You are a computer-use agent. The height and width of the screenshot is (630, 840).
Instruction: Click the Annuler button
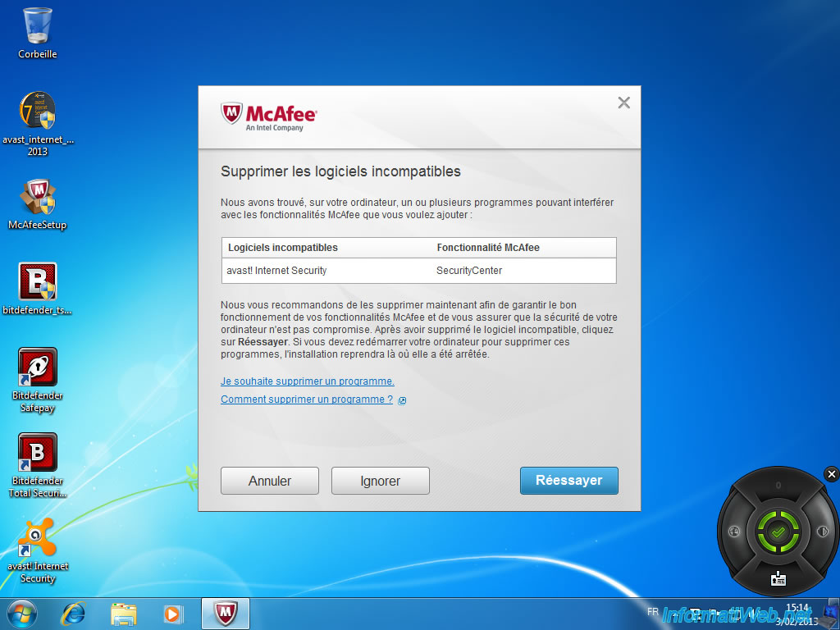point(269,481)
